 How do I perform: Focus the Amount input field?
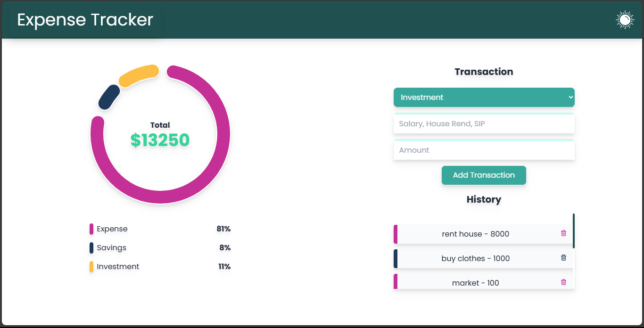[x=484, y=150]
